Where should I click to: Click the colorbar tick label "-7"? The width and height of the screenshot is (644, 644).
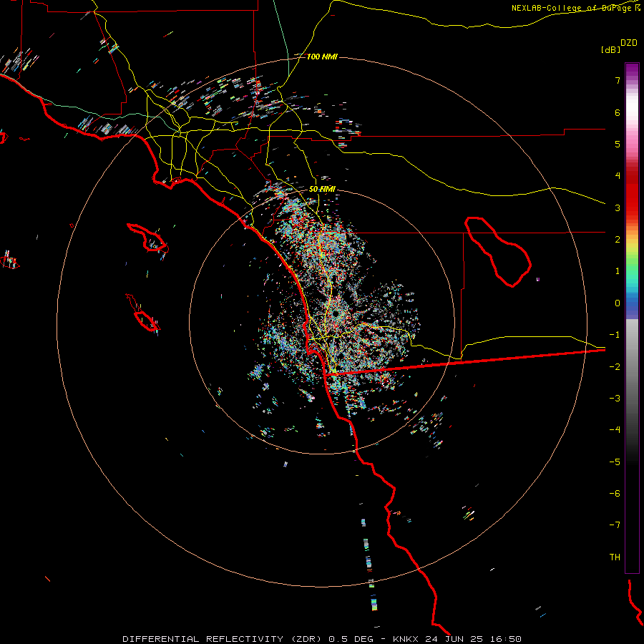[x=615, y=525]
